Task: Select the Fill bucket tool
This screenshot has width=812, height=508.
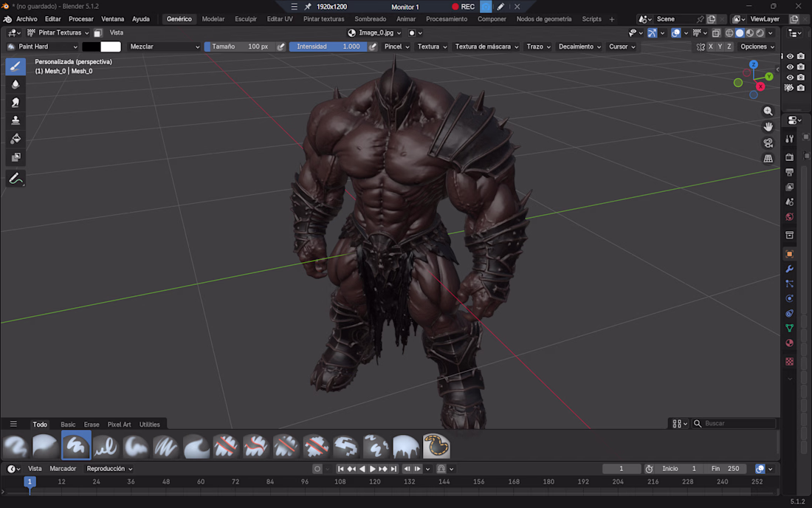Action: [16, 139]
